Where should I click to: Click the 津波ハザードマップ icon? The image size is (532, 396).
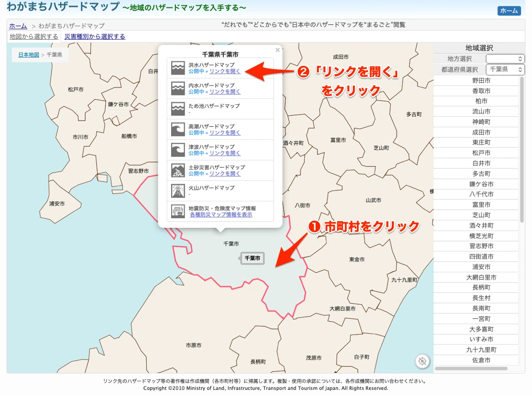pos(178,150)
